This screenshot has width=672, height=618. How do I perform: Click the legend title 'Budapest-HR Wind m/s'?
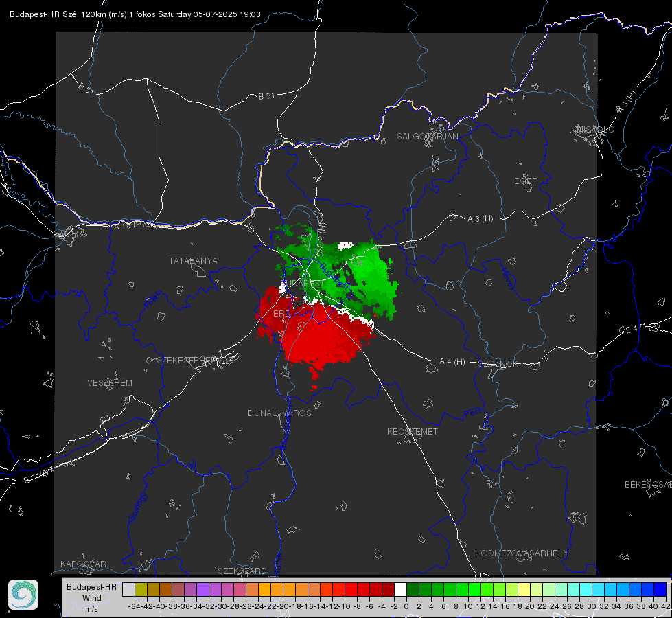coord(92,597)
